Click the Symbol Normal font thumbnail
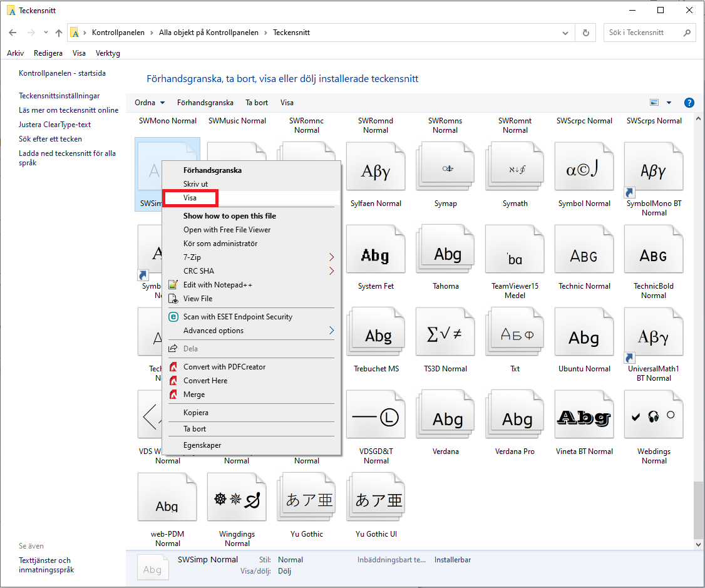This screenshot has height=588, width=705. point(584,170)
